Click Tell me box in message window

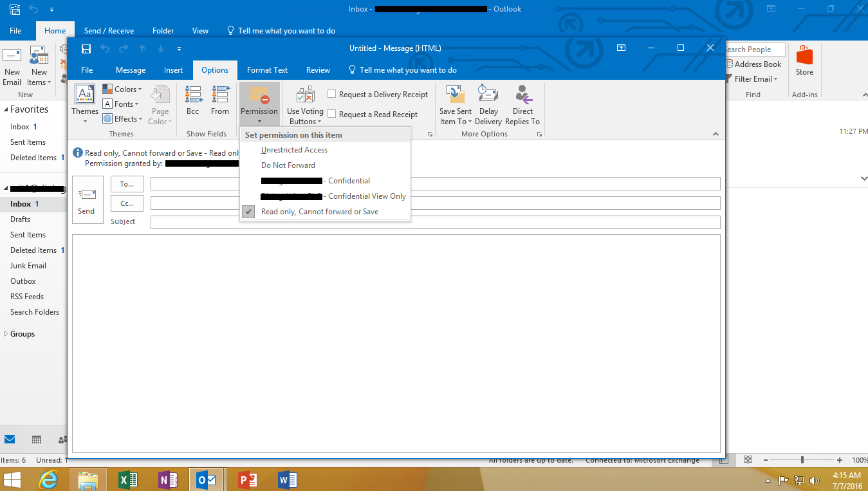(x=402, y=70)
